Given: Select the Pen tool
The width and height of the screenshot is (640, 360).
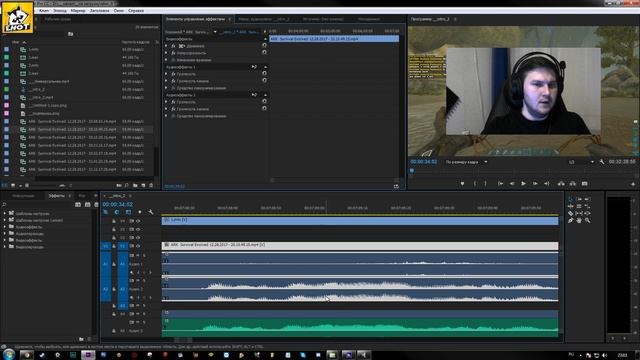Looking at the screenshot, I should click(571, 220).
